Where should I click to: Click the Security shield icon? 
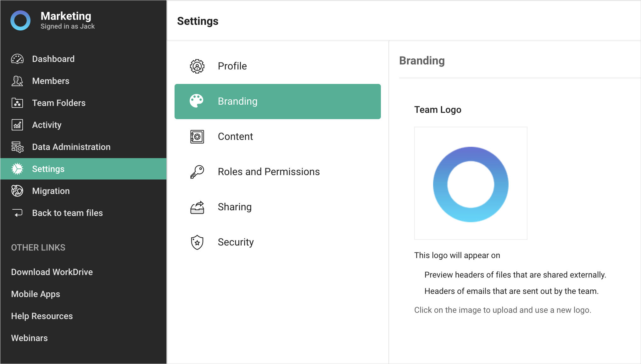point(197,242)
